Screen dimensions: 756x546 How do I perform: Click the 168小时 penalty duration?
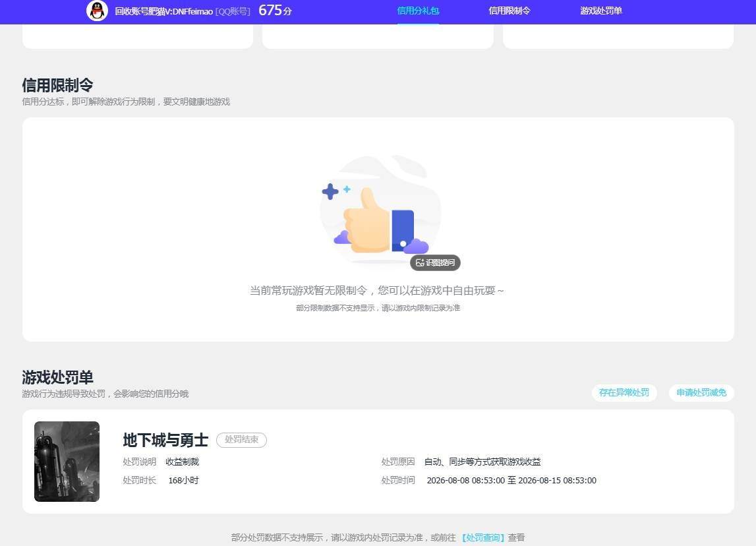point(183,481)
